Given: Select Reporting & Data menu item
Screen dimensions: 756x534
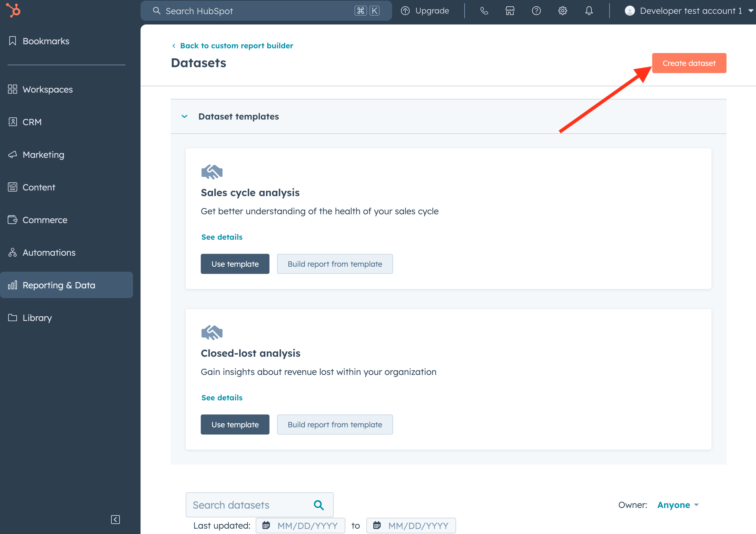Looking at the screenshot, I should (67, 285).
